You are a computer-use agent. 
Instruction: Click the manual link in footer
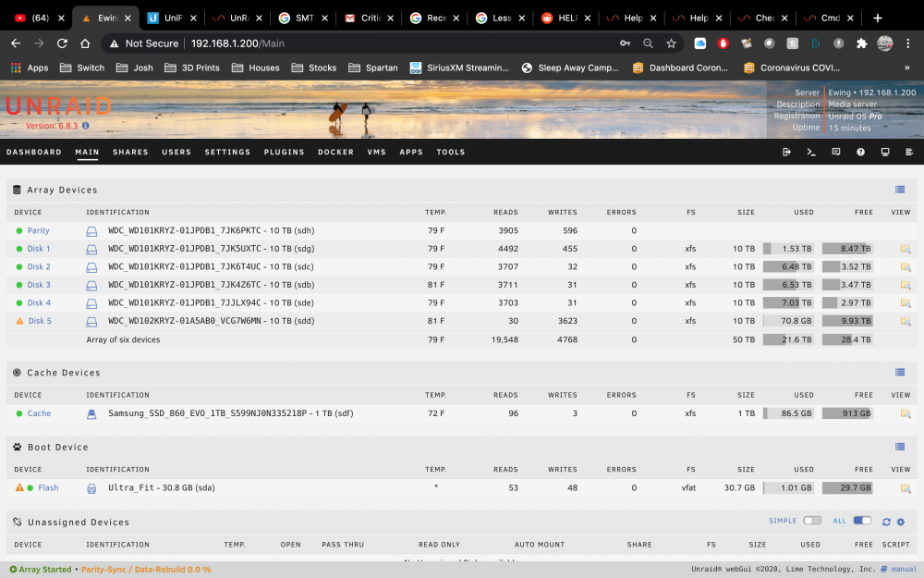(x=904, y=569)
